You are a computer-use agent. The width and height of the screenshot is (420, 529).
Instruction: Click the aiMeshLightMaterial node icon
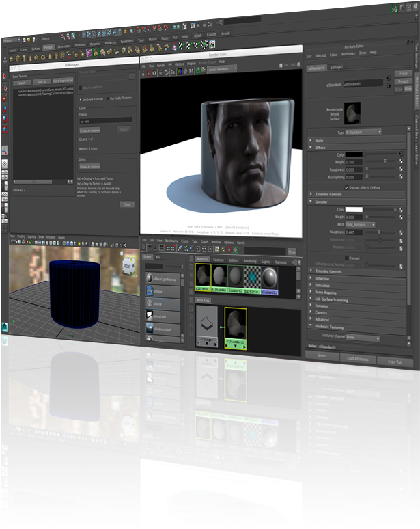(150, 279)
